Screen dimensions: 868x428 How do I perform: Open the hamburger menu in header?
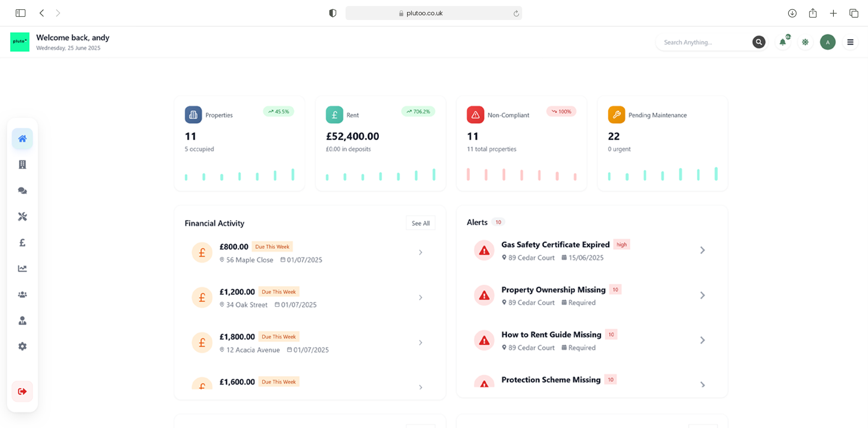pos(850,42)
